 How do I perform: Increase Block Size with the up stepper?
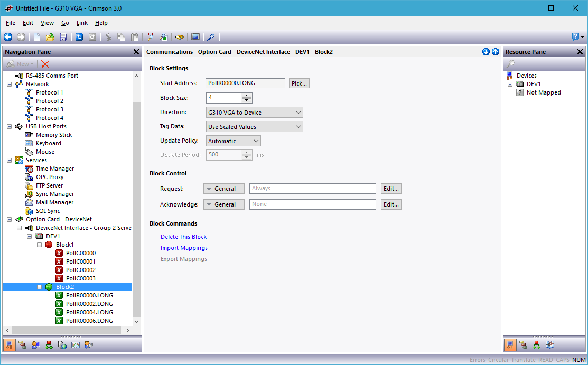click(x=247, y=96)
